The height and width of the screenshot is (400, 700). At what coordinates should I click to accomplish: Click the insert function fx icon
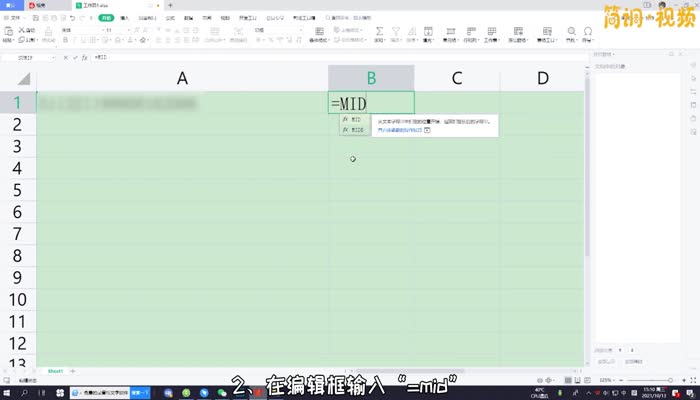pos(87,58)
